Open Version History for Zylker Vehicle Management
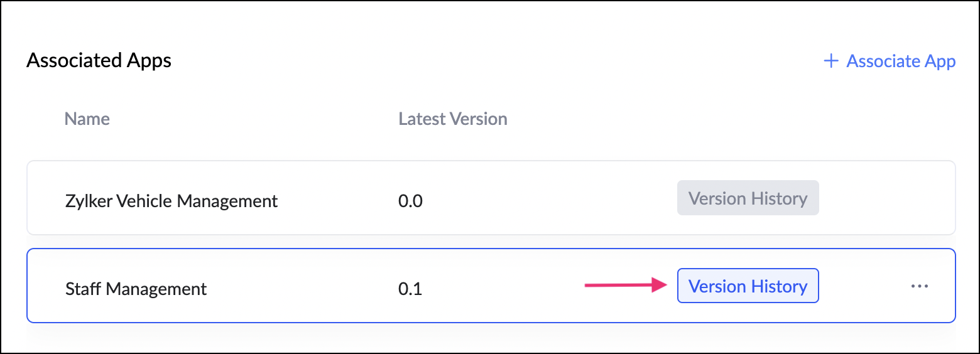This screenshot has width=980, height=354. [748, 198]
